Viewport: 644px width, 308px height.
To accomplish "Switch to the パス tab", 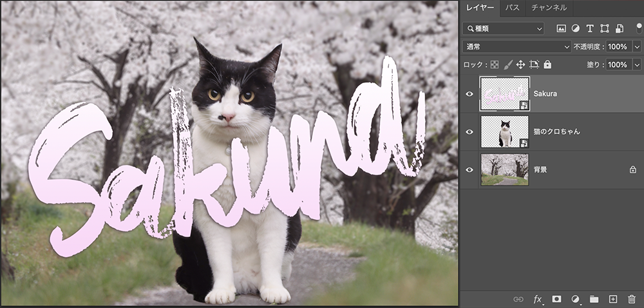I will click(512, 7).
